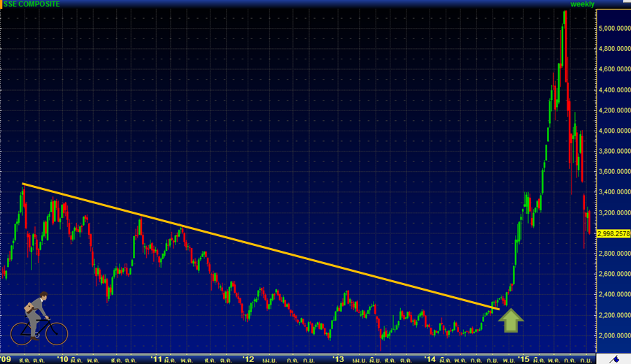Image resolution: width=631 pixels, height=364 pixels.
Task: Click the '09 year marker on time axis
Action: [6, 359]
